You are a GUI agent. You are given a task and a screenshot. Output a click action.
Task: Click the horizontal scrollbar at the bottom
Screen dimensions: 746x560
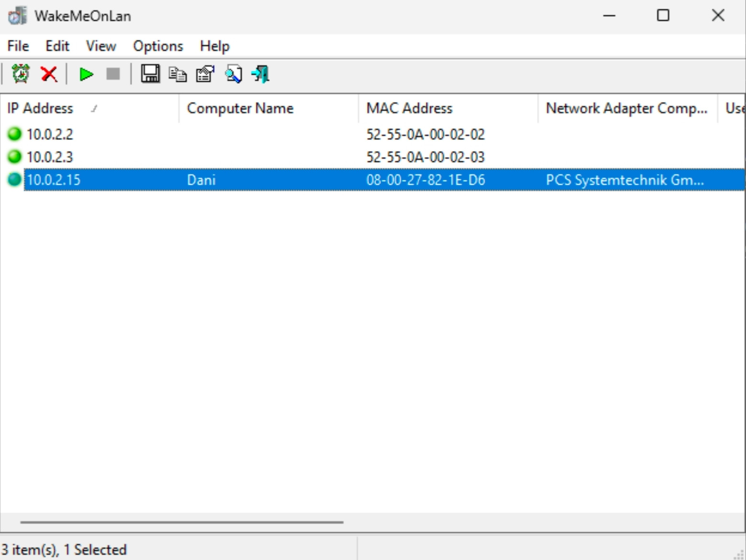pos(182,522)
